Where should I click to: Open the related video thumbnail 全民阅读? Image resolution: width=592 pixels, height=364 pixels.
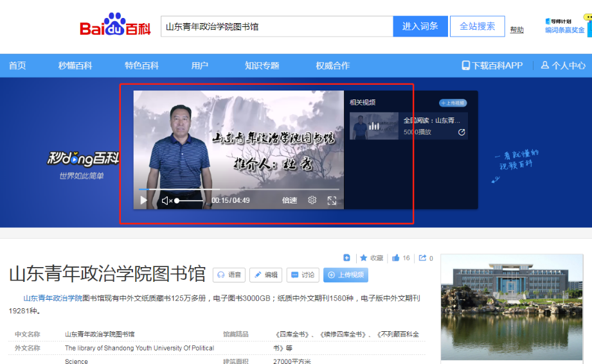[x=374, y=126]
